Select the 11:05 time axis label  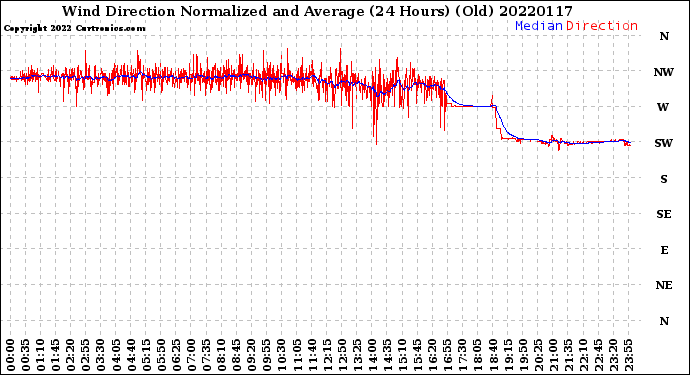pyautogui.click(x=297, y=355)
